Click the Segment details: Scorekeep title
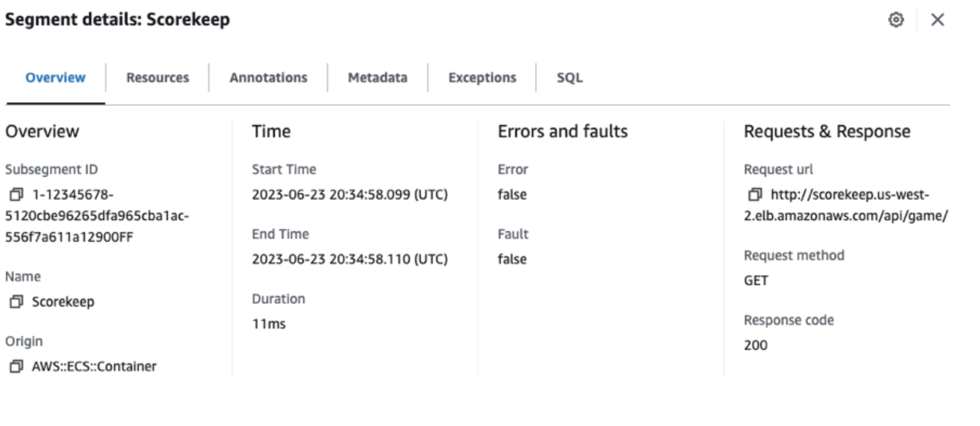 pos(117,19)
